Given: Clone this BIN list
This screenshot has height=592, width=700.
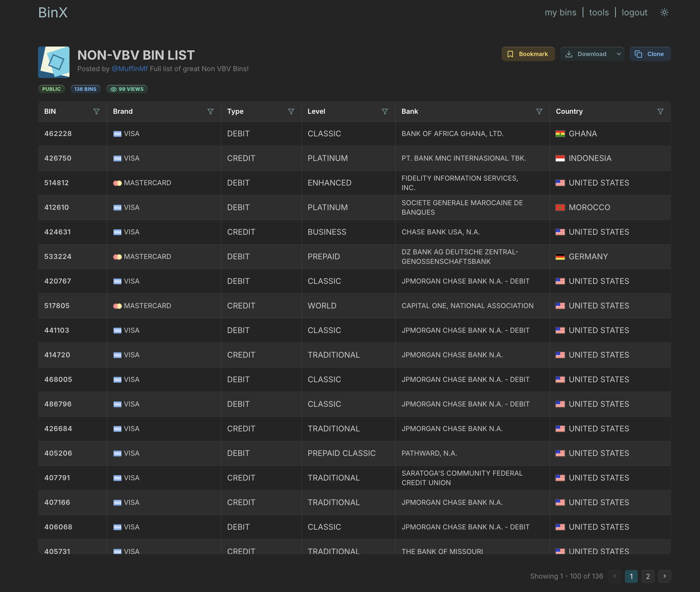Looking at the screenshot, I should pyautogui.click(x=650, y=54).
